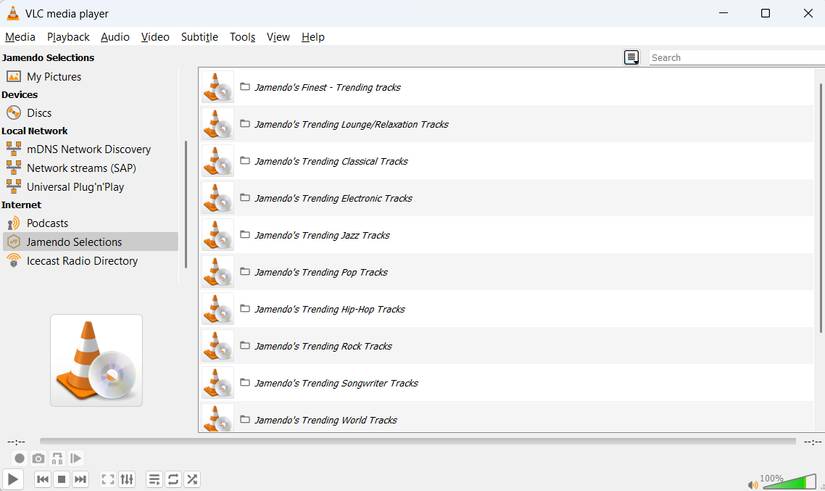Click folder icon beside Pop Tracks
The image size is (825, 491).
tap(245, 272)
